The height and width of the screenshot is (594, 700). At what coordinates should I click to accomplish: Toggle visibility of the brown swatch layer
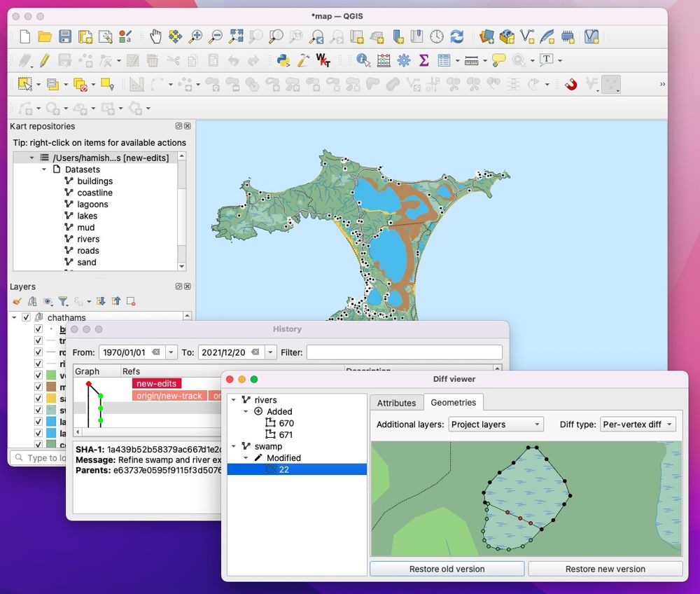[38, 387]
